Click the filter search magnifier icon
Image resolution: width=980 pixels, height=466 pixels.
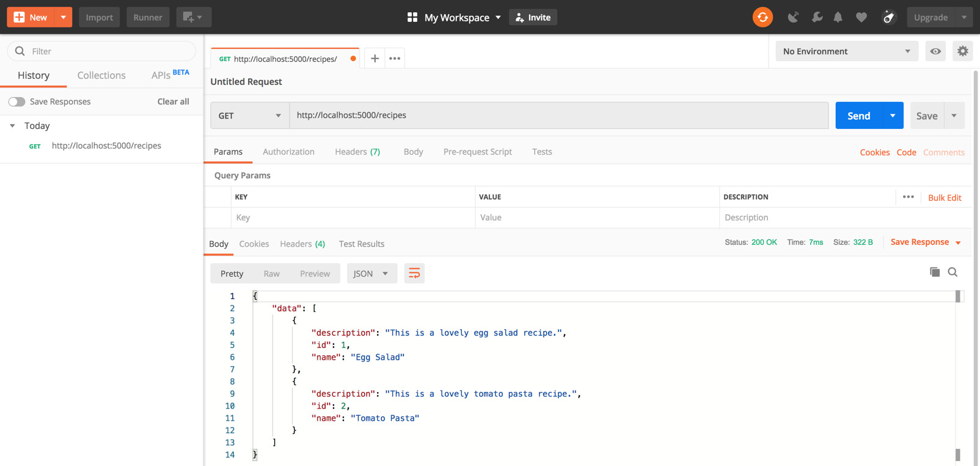click(x=20, y=51)
